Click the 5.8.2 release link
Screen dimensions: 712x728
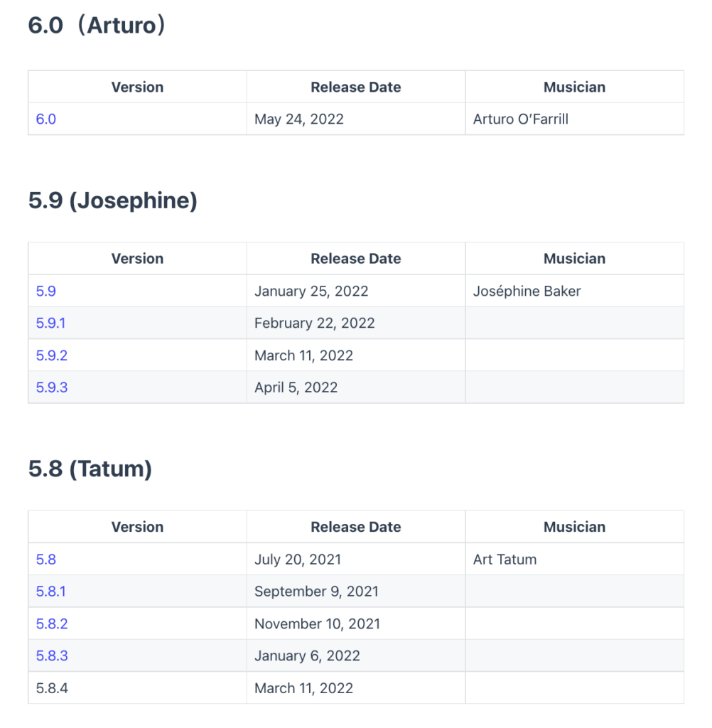52,624
